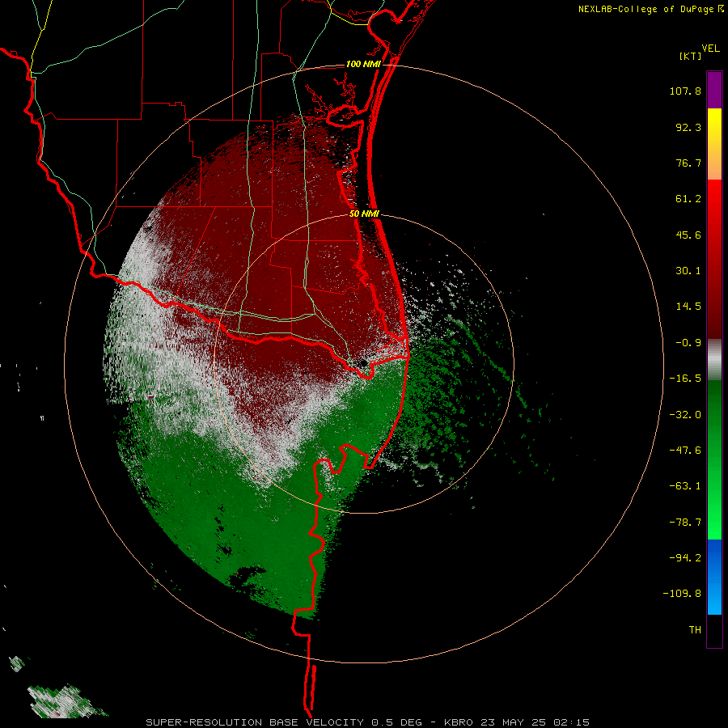Click the -47.6 legend value
728x728 pixels.
[x=685, y=451]
